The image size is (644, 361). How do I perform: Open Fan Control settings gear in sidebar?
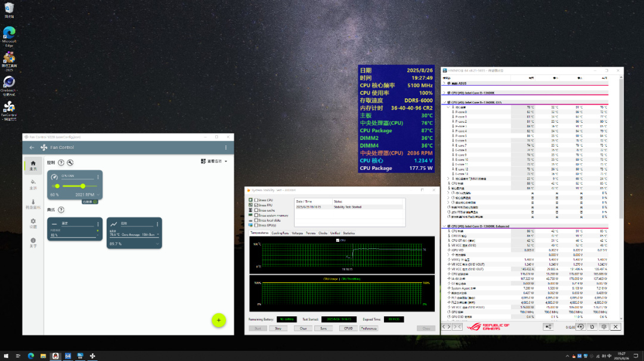pyautogui.click(x=33, y=222)
